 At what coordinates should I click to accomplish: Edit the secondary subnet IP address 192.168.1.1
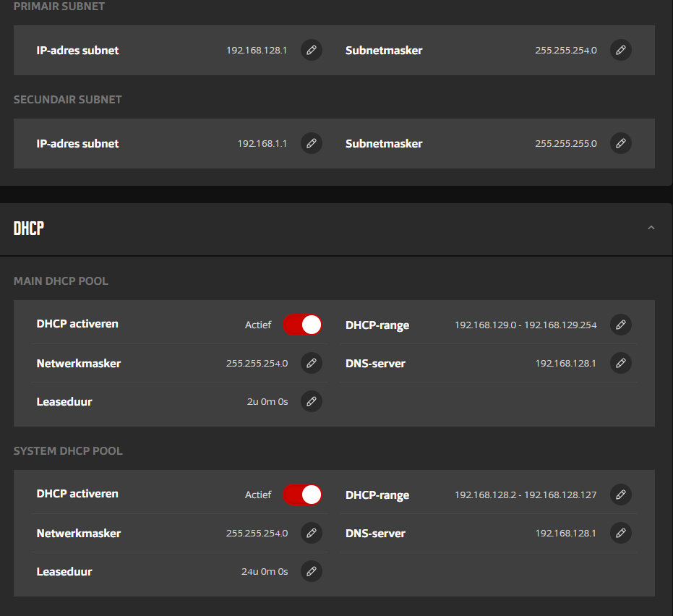click(x=311, y=143)
